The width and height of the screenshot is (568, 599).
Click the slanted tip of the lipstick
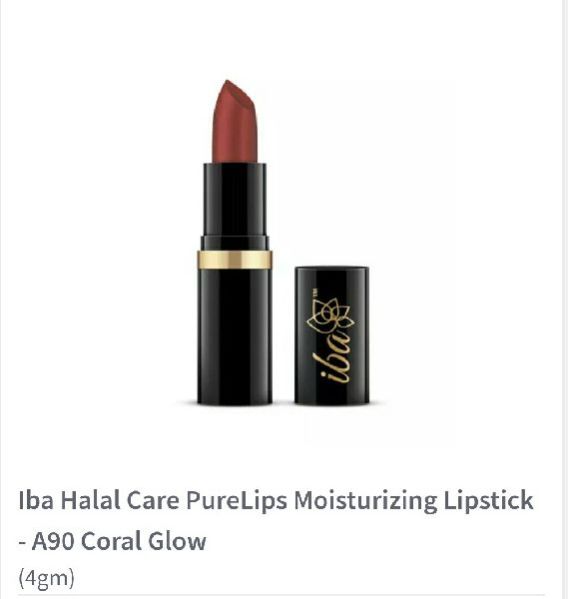click(x=234, y=92)
